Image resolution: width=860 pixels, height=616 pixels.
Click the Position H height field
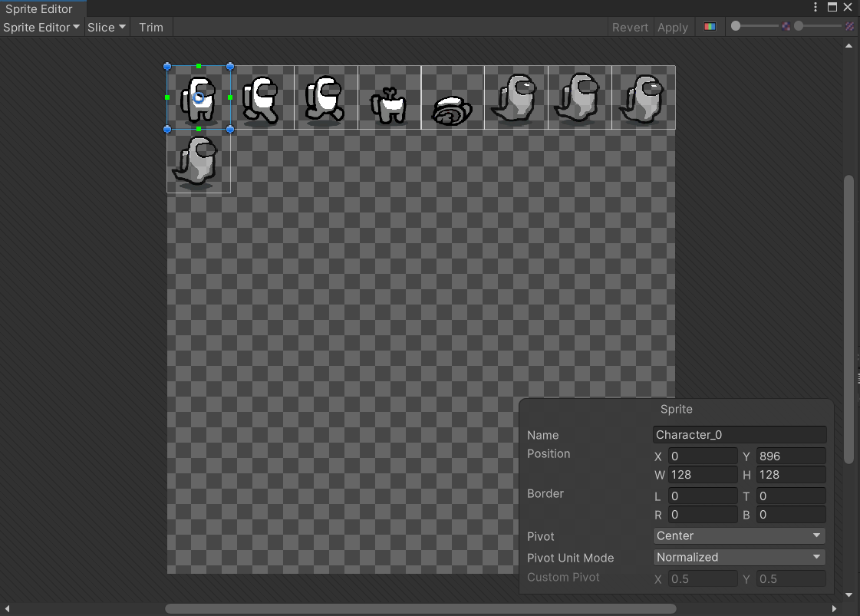pyautogui.click(x=791, y=475)
